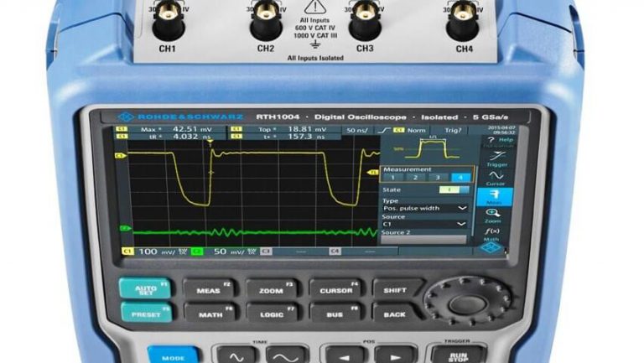This screenshot has width=644, height=363.
Task: Select the yellow C1 channel marker beside waveform
Action: pyautogui.click(x=120, y=156)
